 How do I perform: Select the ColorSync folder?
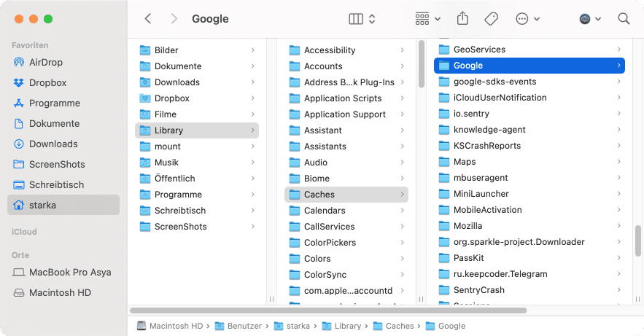[x=346, y=275]
